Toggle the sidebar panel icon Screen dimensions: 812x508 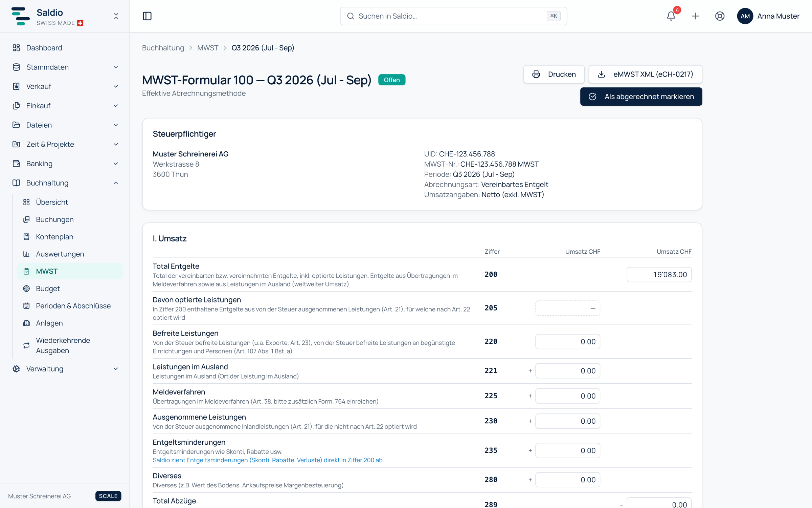[x=147, y=16]
